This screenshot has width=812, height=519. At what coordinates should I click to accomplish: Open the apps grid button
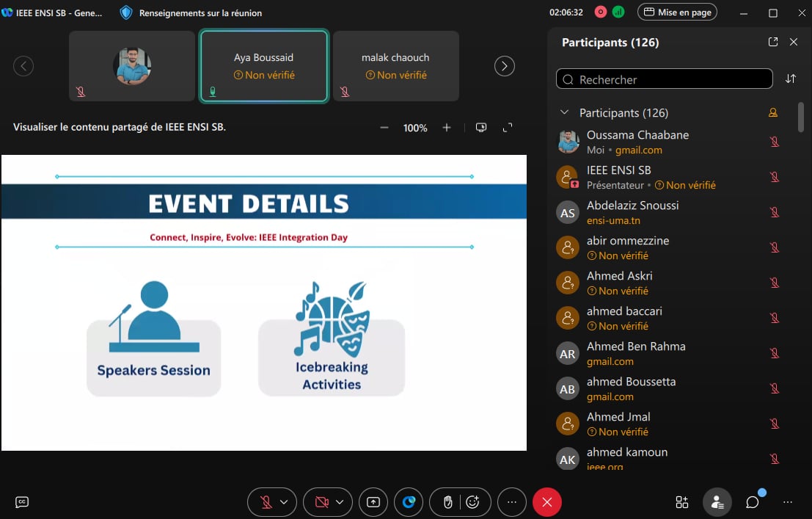click(x=682, y=502)
